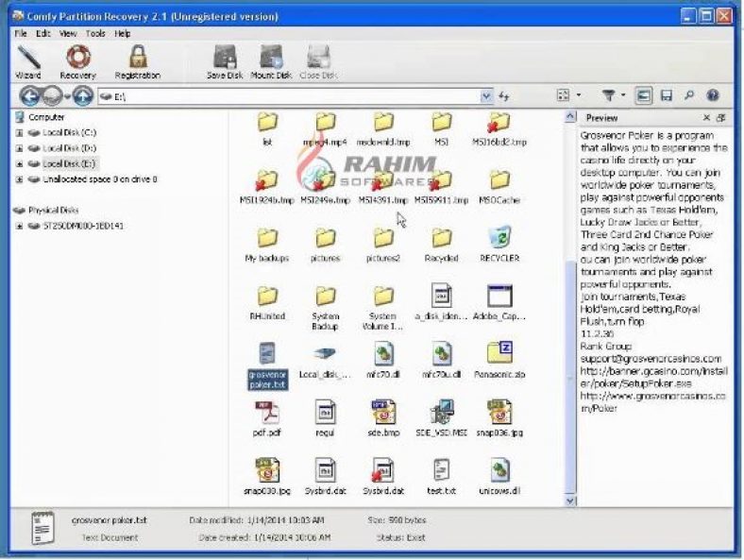The height and width of the screenshot is (560, 744).
Task: Launch the Wizard tool
Action: [x=28, y=62]
